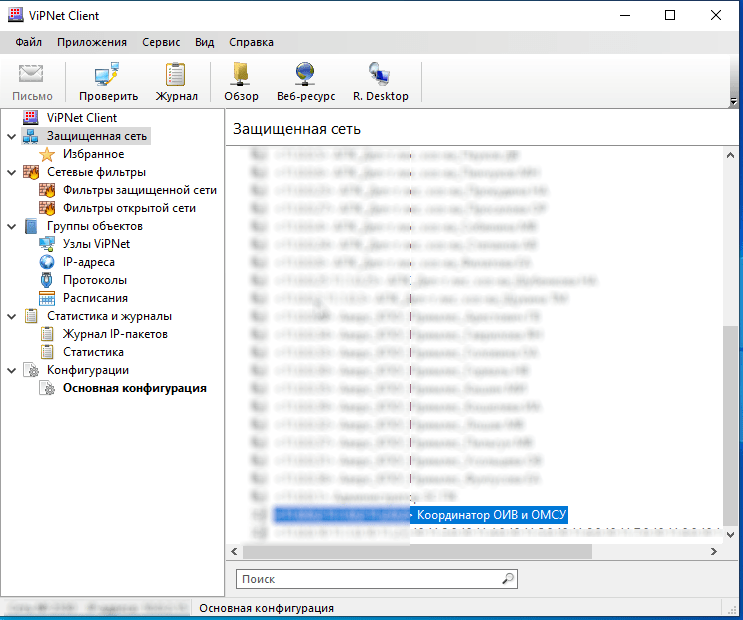Select Защищенная сеть in the tree
743x620 pixels.
(x=97, y=136)
